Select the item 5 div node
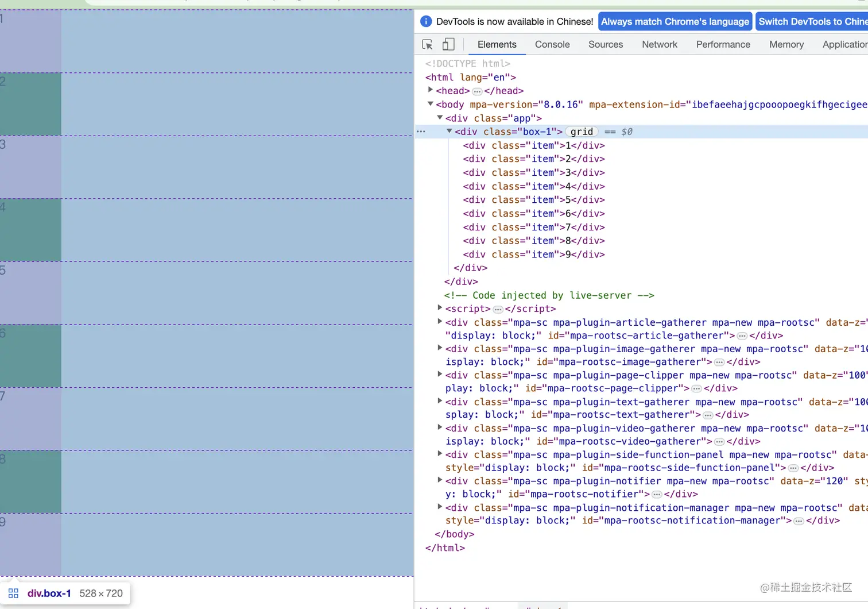 (534, 200)
